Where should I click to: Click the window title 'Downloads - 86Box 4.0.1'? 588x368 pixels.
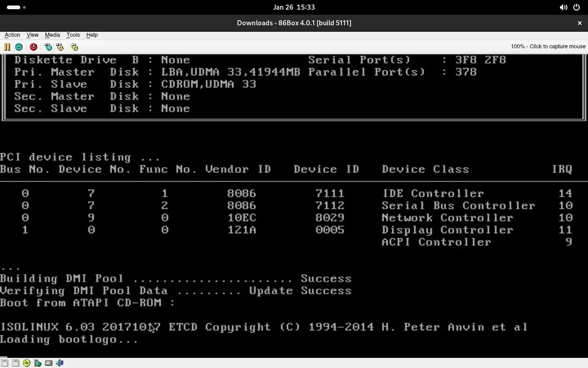(294, 23)
